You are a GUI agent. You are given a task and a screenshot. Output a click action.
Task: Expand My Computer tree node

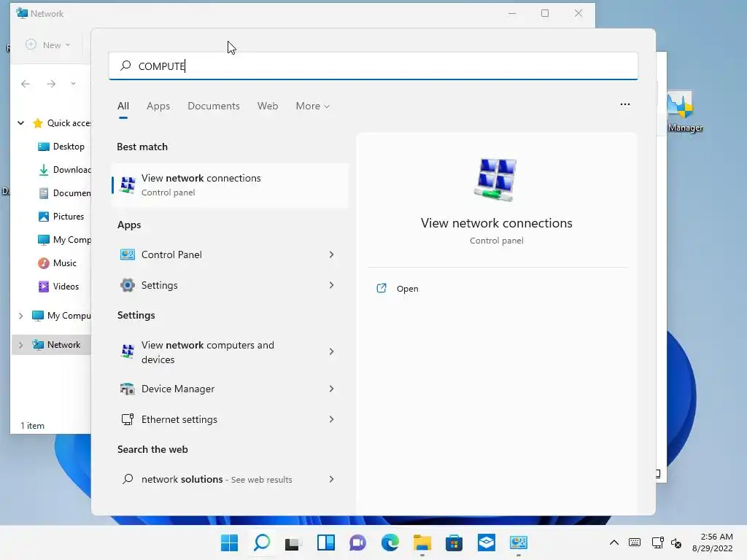click(x=21, y=316)
